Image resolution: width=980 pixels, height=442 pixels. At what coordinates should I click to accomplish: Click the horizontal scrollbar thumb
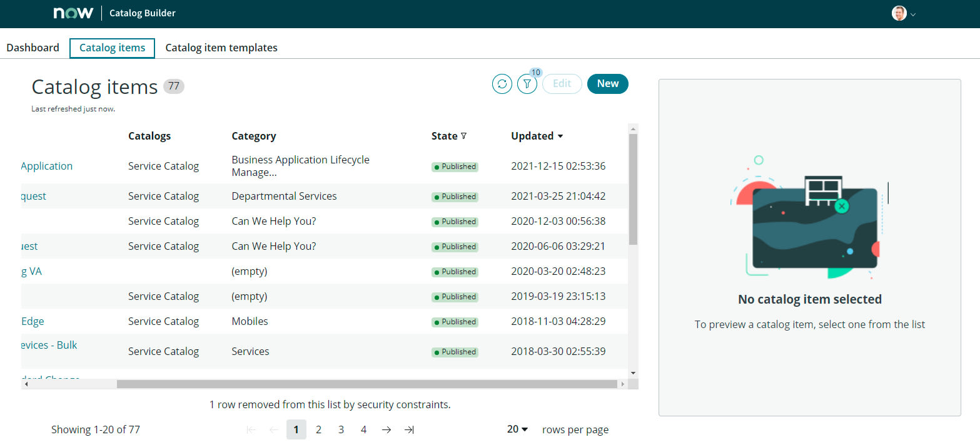point(367,384)
